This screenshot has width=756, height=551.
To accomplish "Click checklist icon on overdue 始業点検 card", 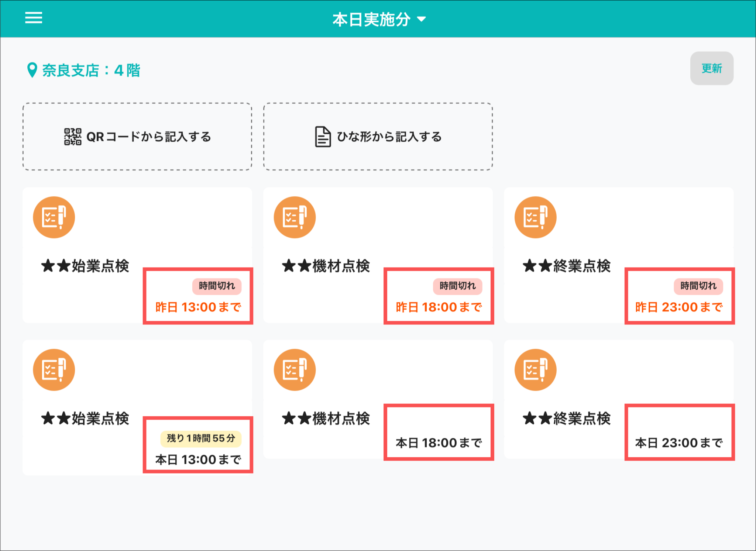I will pyautogui.click(x=54, y=217).
